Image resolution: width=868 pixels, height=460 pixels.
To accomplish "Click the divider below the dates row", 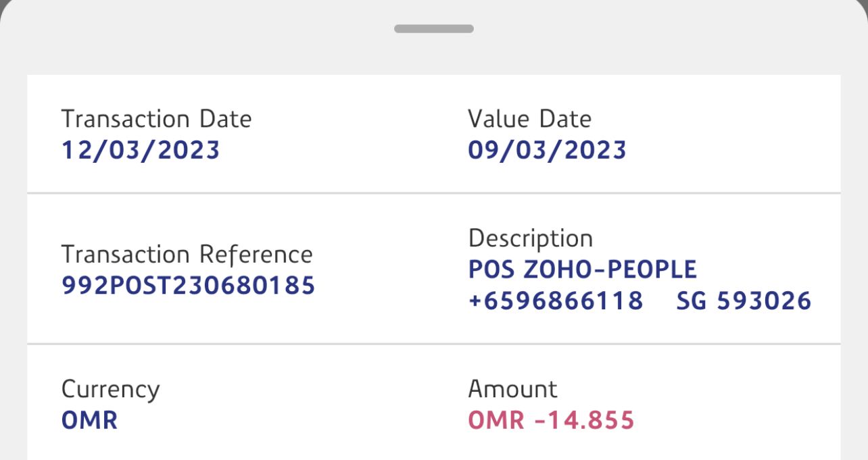I will pos(434,193).
